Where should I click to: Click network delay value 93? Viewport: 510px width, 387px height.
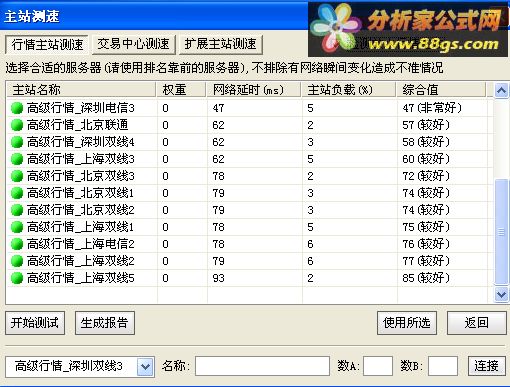(x=218, y=278)
